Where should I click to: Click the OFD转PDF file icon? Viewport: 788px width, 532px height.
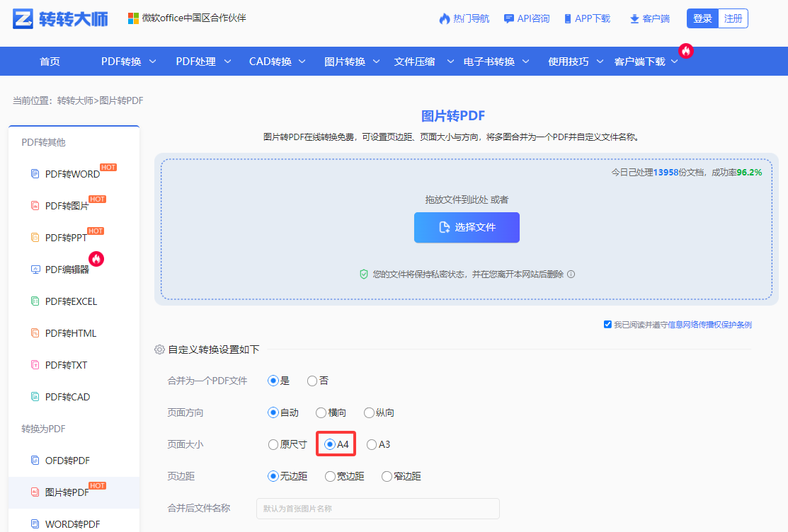coord(35,460)
